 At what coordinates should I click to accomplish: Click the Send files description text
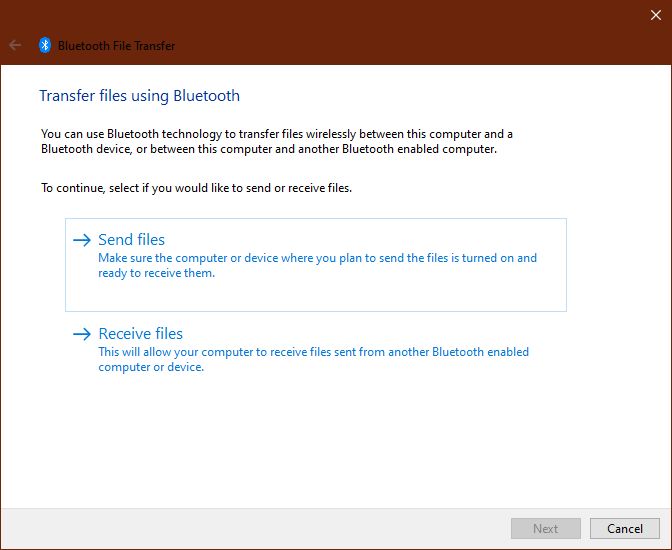[x=317, y=258]
